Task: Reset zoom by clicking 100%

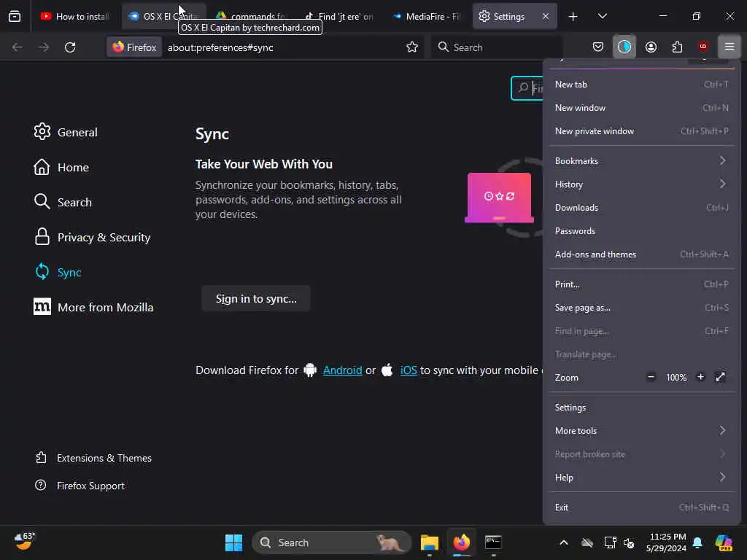Action: pos(676,377)
